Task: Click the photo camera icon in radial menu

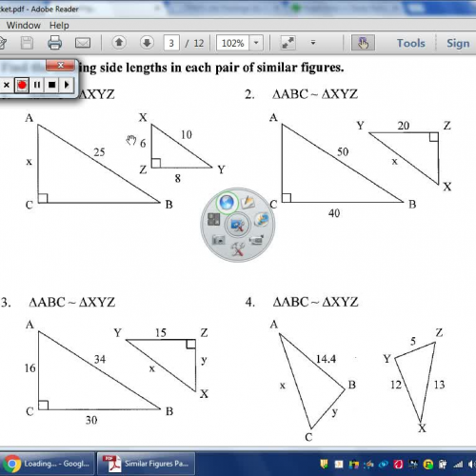Action: [218, 240]
